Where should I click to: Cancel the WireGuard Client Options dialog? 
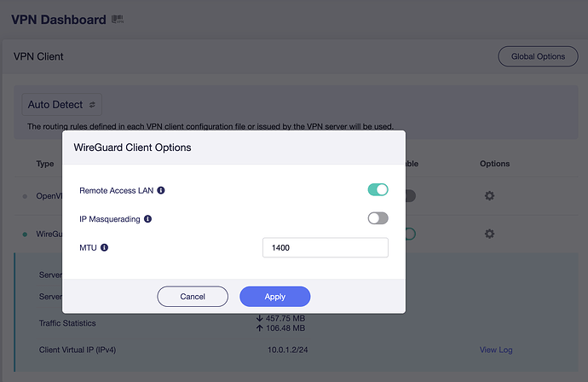pos(193,297)
